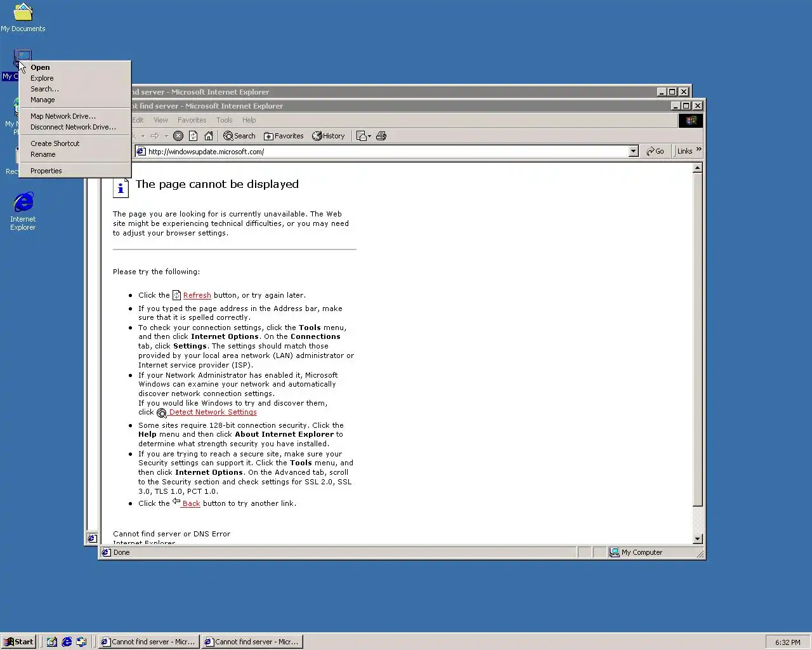
Task: Click Show Desktop quick launch icon
Action: pos(52,642)
